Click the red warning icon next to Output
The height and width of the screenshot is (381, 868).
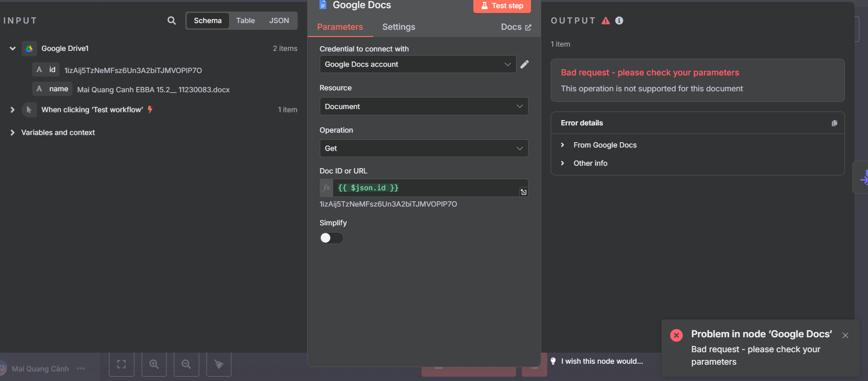(606, 21)
